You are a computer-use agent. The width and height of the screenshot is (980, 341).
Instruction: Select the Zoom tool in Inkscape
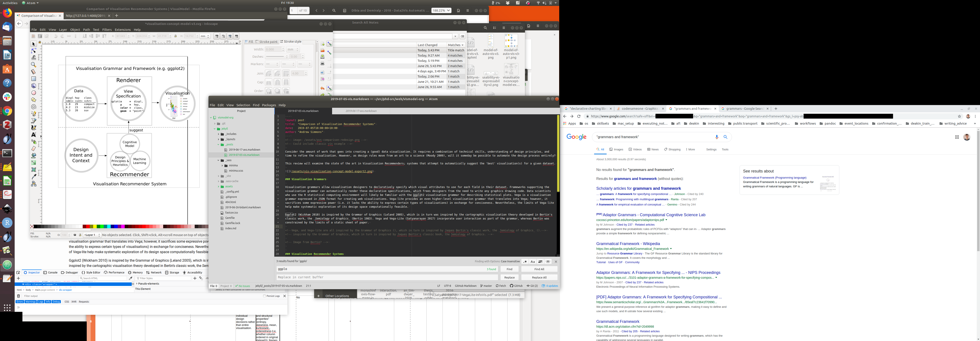(33, 65)
